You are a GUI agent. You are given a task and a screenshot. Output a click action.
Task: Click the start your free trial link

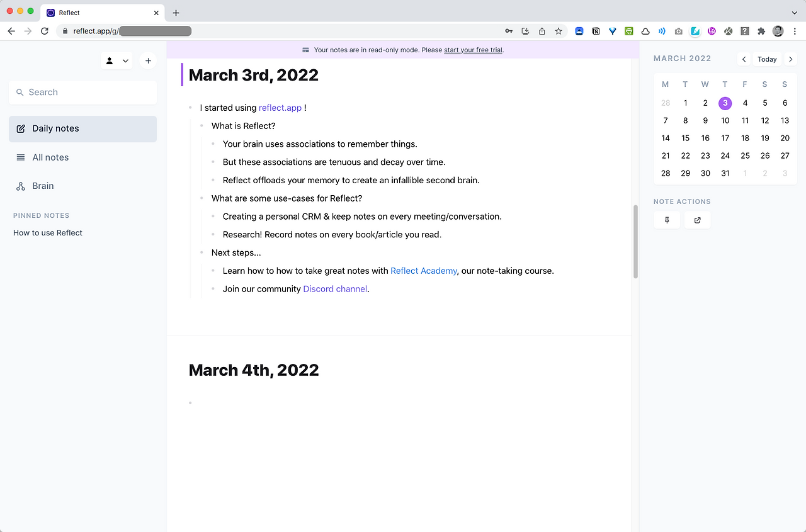coord(473,50)
